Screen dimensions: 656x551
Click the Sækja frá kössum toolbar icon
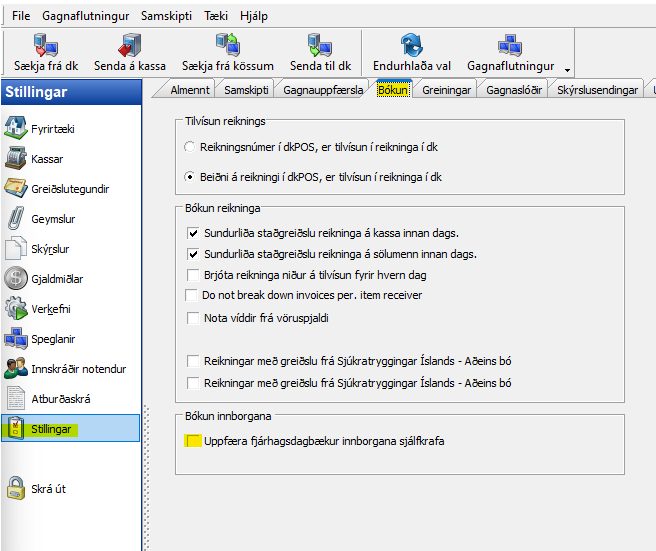pos(228,45)
